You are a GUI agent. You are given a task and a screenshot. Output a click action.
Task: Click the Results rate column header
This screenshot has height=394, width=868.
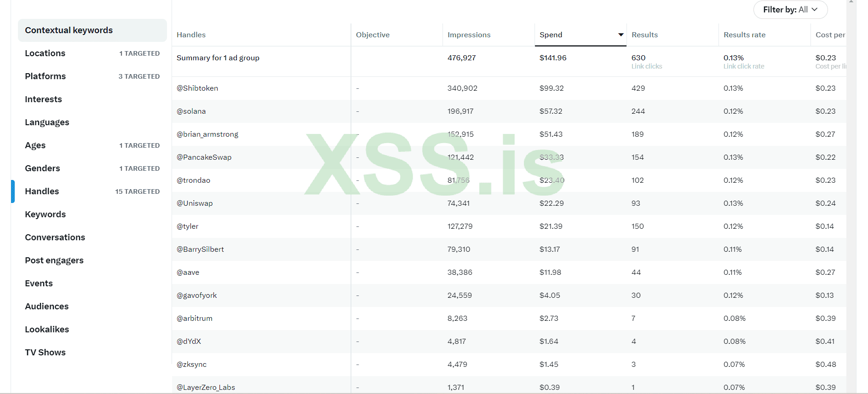(x=744, y=35)
